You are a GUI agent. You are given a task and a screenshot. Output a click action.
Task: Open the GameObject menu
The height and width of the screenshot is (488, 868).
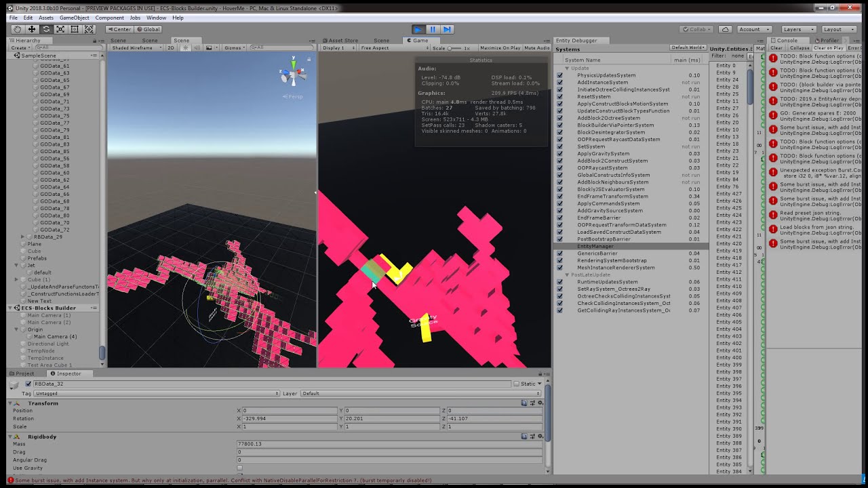(74, 18)
